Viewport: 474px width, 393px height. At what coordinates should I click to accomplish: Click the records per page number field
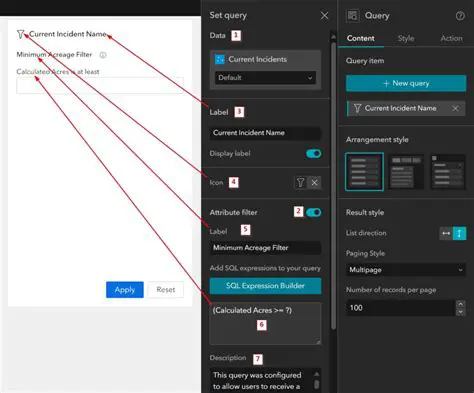coord(401,308)
